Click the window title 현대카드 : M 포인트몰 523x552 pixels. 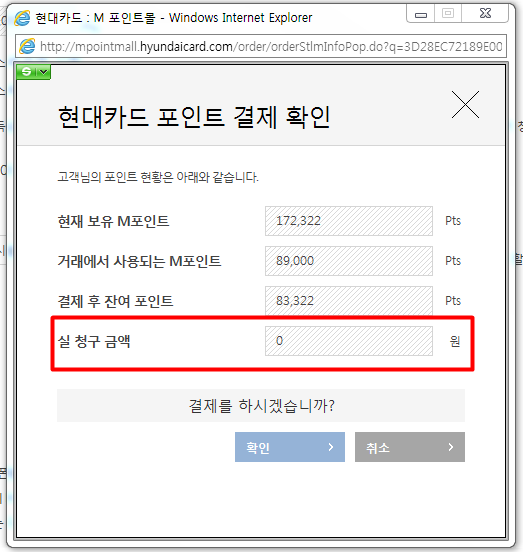pos(95,18)
